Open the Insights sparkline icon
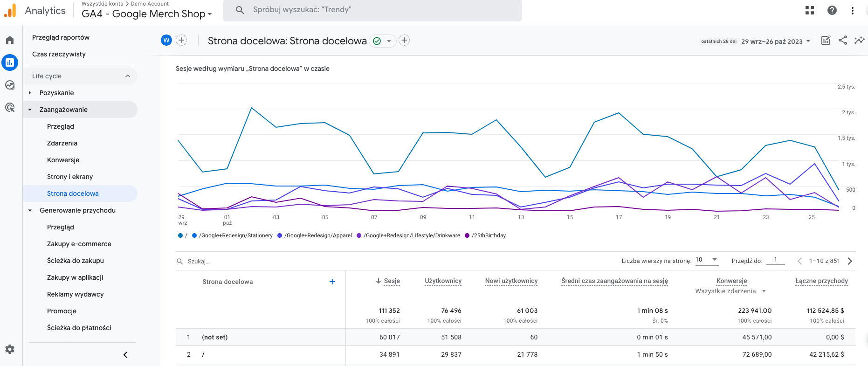868x366 pixels. (x=859, y=40)
